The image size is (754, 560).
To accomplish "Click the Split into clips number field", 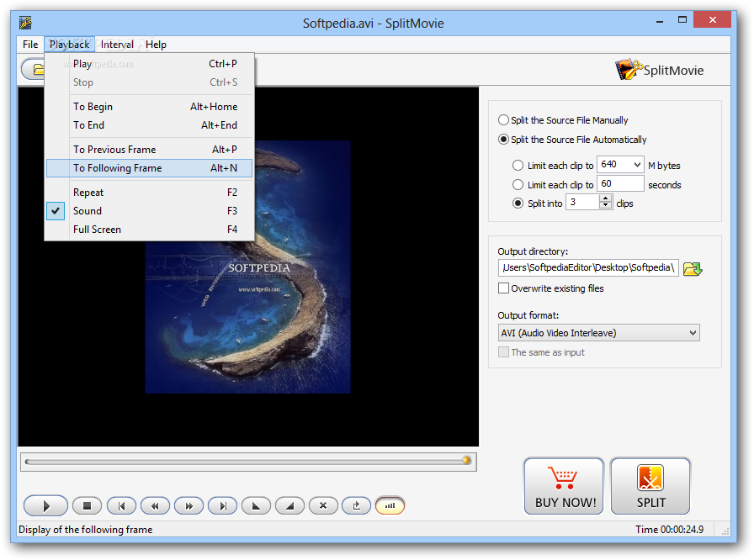I will (583, 202).
